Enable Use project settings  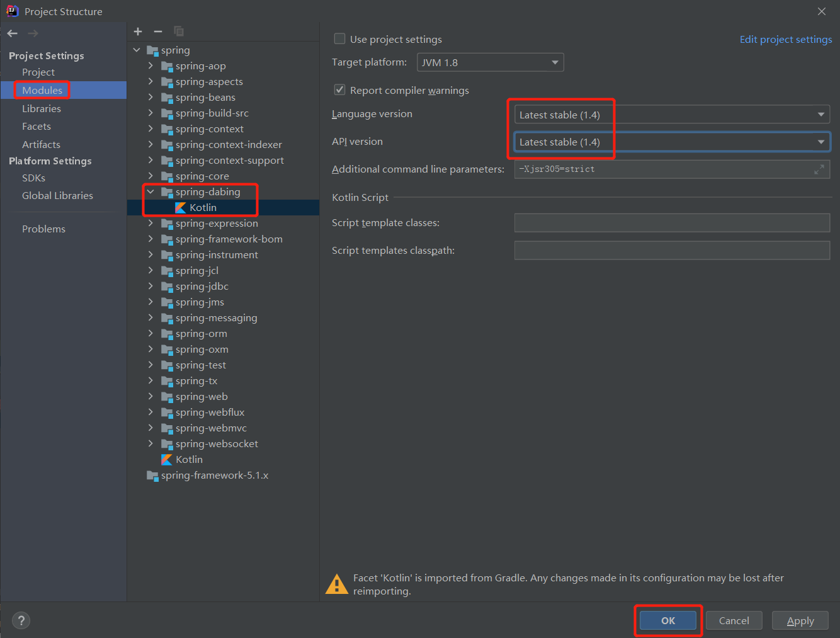click(x=339, y=38)
